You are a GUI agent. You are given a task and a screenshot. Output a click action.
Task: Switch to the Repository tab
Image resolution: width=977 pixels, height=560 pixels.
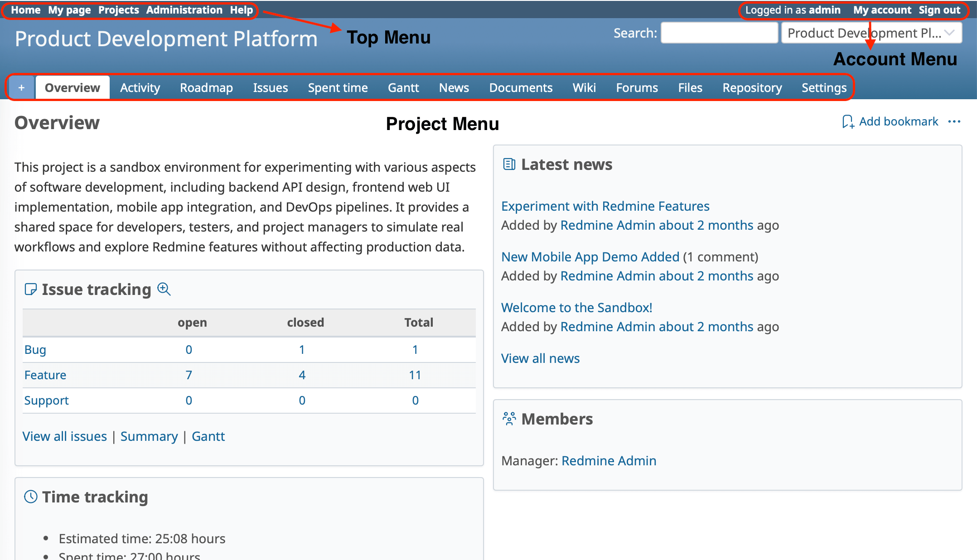[752, 87]
